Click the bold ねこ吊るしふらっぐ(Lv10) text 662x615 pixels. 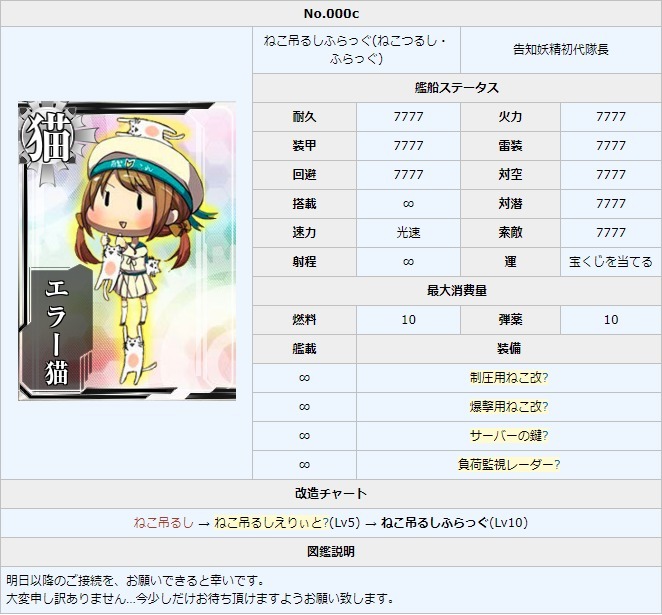(454, 523)
